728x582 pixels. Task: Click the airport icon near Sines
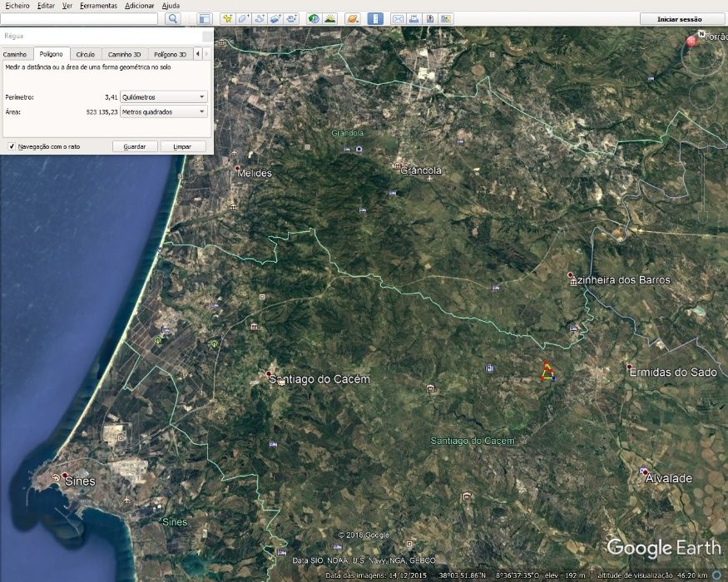(x=126, y=500)
